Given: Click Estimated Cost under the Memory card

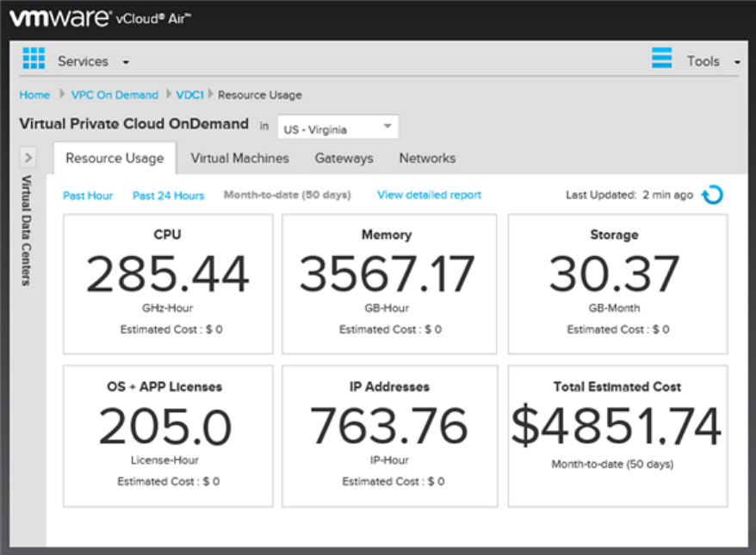Looking at the screenshot, I should coord(390,329).
